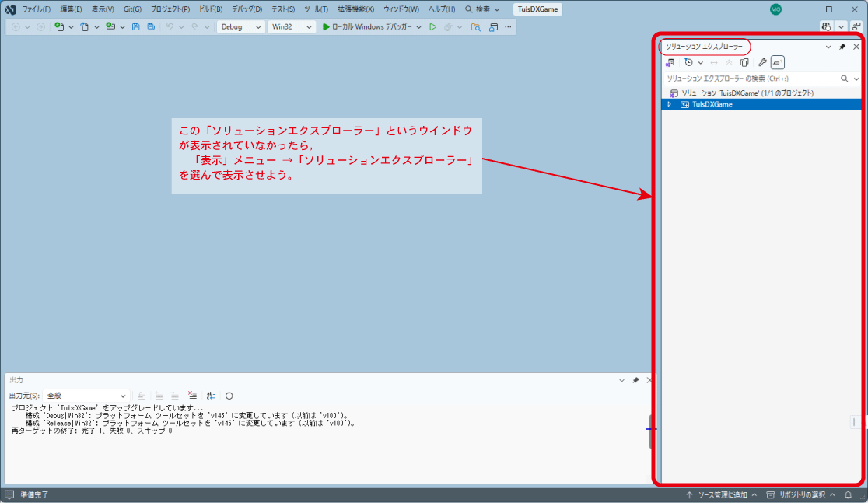Image resolution: width=868 pixels, height=503 pixels.
Task: Click Show All Files icon in Solution Explorer
Action: (744, 62)
